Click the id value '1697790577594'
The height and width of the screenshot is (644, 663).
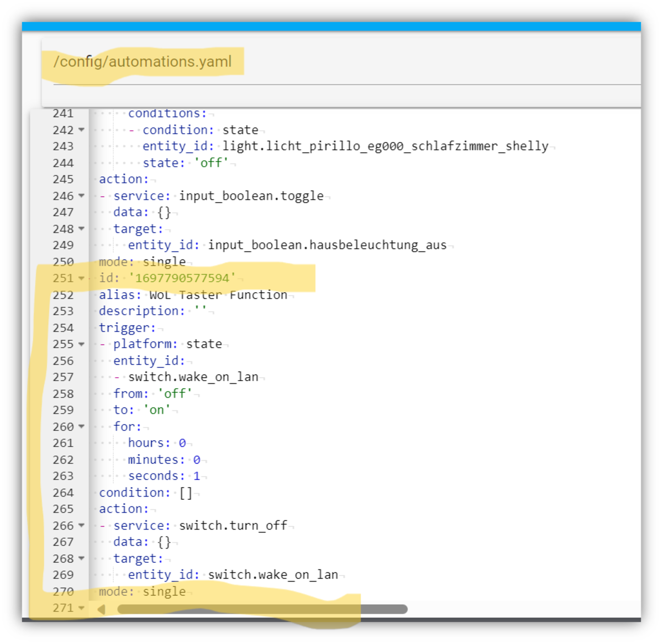(x=182, y=278)
